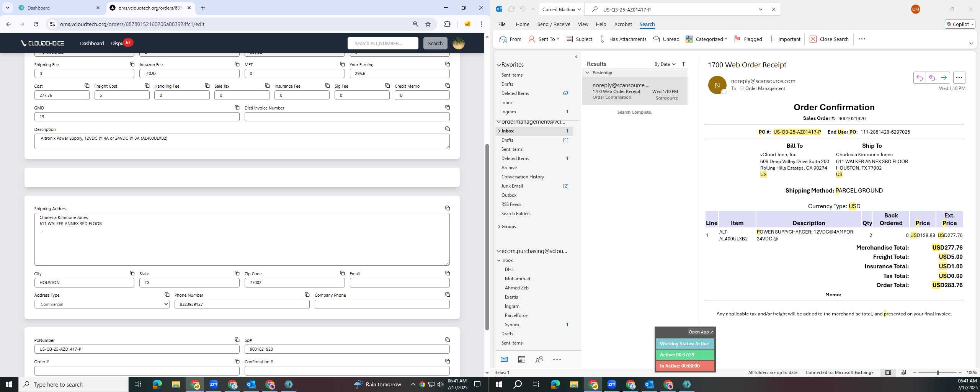Collapse the Yesterday results group
The height and width of the screenshot is (392, 980).
[x=587, y=73]
